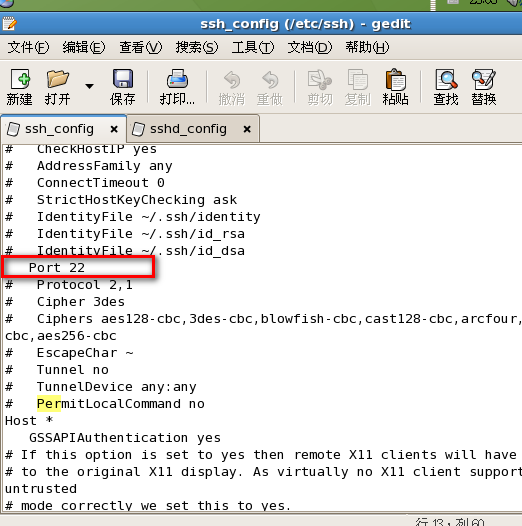Open the 帮助(H) menu
This screenshot has width=522, height=526.
click(x=367, y=47)
